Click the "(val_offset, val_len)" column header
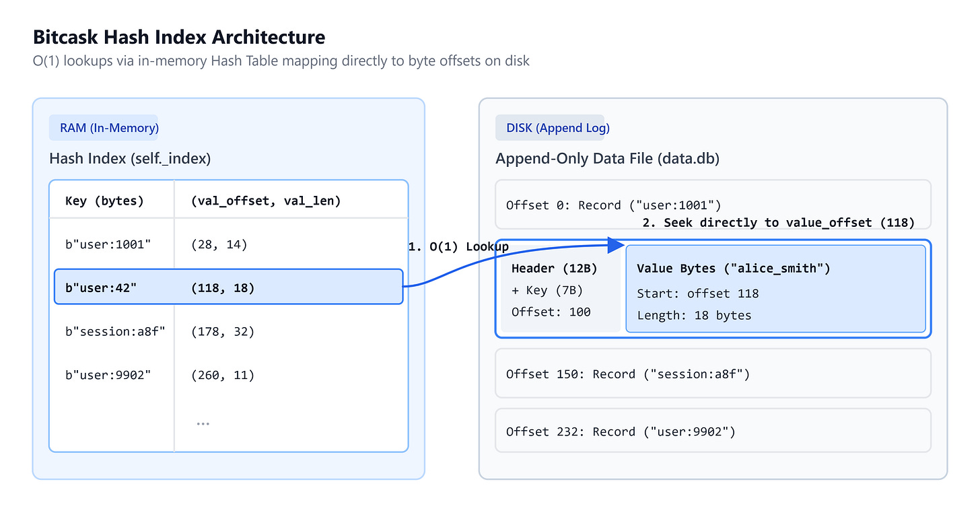This screenshot has height=523, width=980. (x=266, y=201)
